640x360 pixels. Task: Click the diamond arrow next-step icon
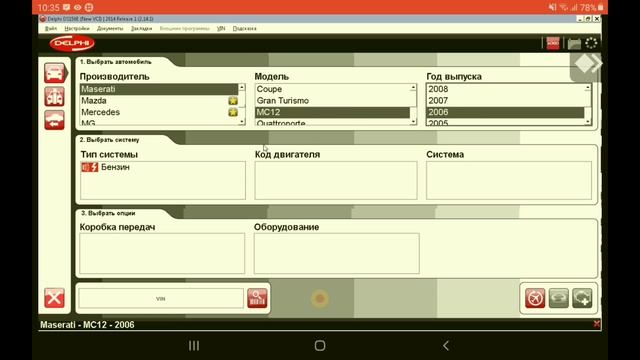588,64
